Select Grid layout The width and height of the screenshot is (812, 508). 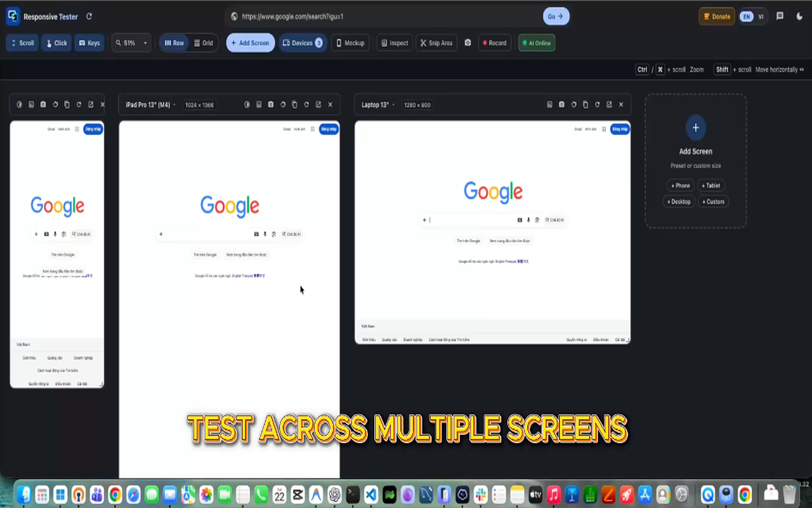pyautogui.click(x=203, y=43)
